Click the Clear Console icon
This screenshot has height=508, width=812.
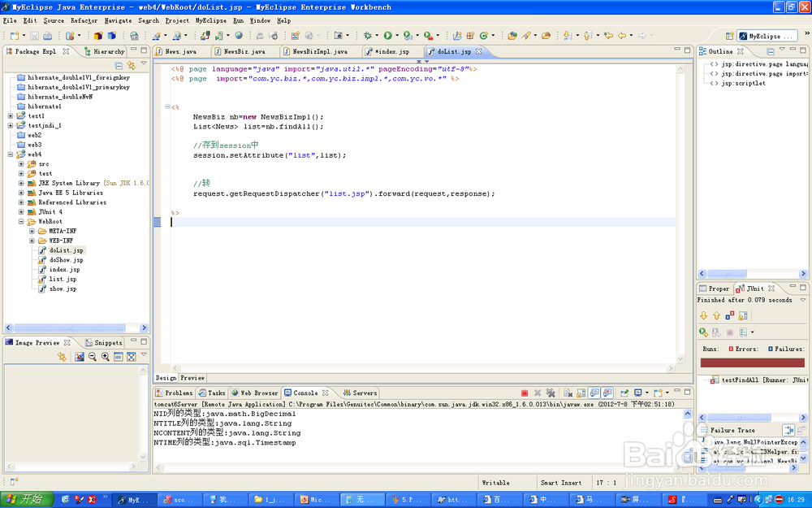pyautogui.click(x=568, y=393)
